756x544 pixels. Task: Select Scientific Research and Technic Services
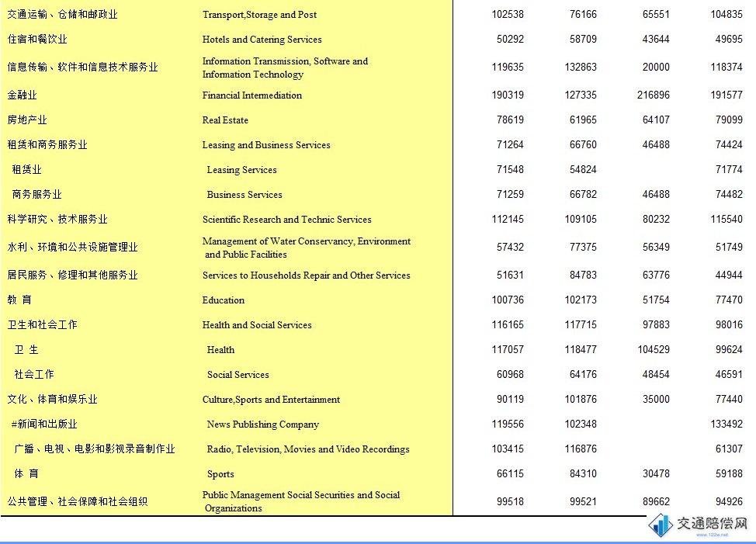click(287, 220)
